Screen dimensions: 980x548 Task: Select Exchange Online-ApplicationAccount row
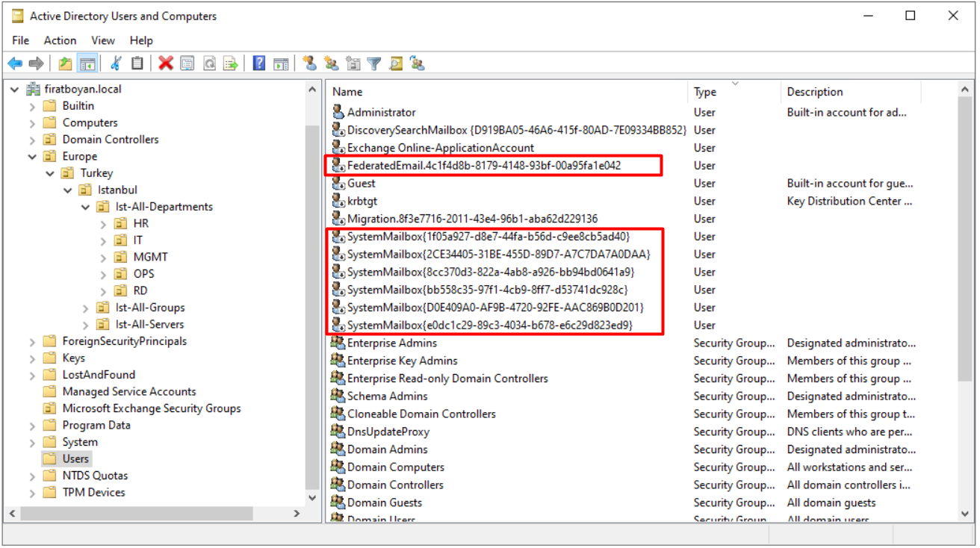click(x=441, y=148)
